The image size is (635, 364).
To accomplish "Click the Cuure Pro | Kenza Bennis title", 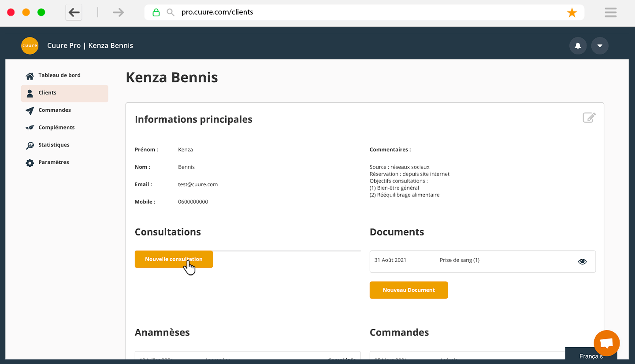I will (90, 46).
